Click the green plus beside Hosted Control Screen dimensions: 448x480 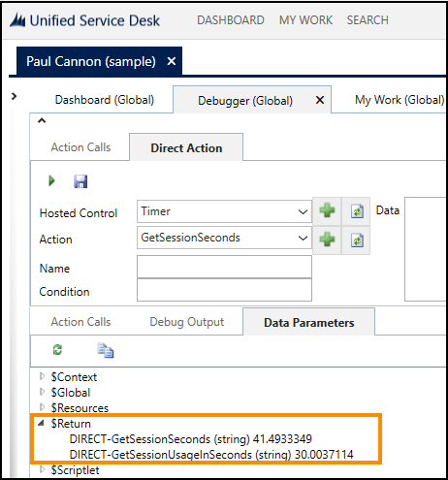coord(327,210)
